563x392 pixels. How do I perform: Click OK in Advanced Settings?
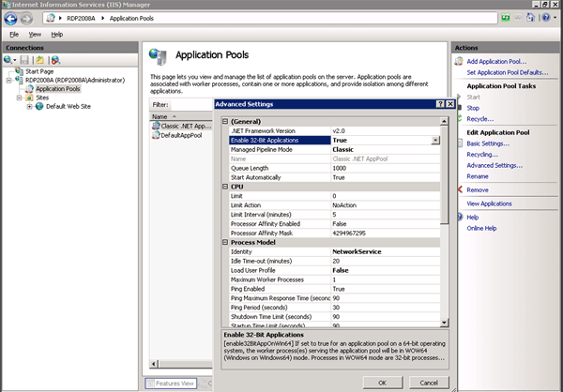[383, 383]
